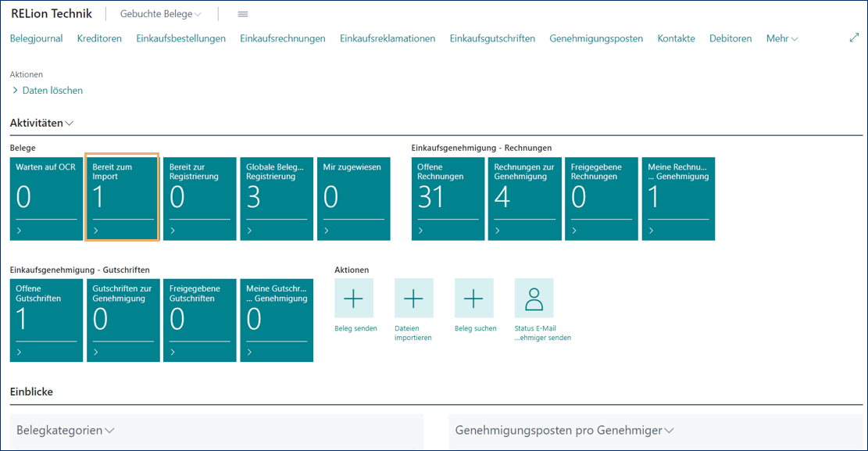Click the Beleg suchen plus icon
Screen dimensions: 868x451
(x=474, y=298)
